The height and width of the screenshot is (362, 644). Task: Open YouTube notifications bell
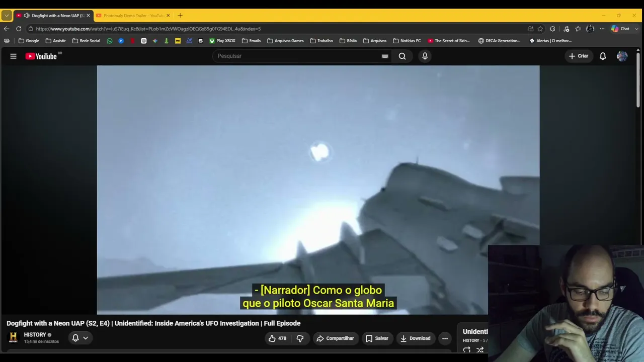603,56
